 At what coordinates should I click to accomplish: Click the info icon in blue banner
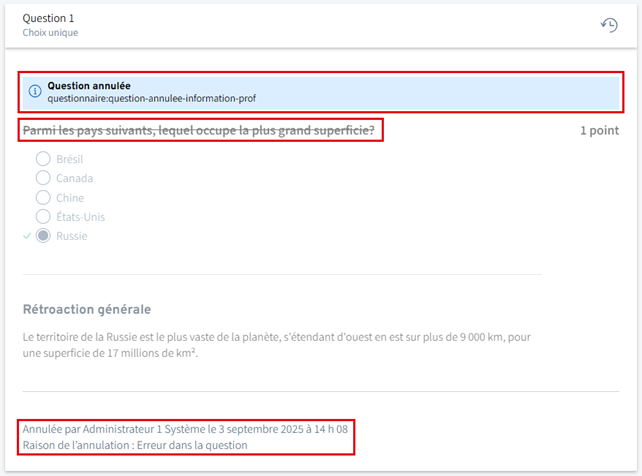pyautogui.click(x=35, y=92)
